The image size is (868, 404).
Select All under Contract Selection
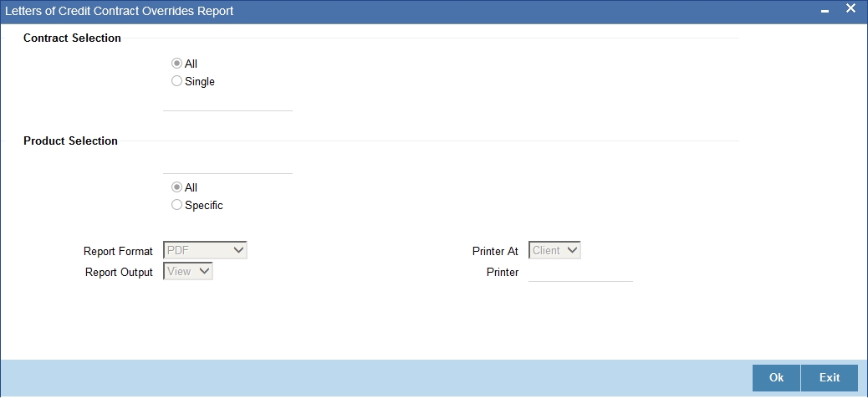click(x=176, y=64)
